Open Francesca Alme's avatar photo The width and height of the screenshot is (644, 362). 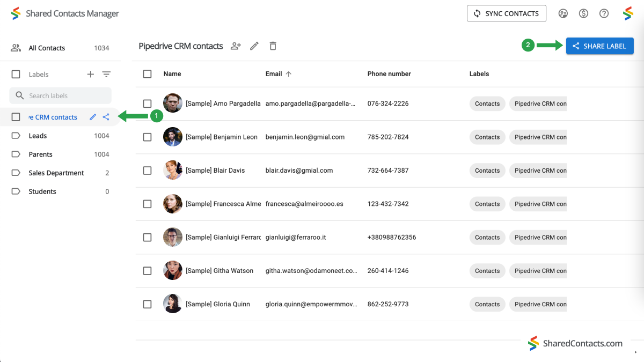(173, 204)
